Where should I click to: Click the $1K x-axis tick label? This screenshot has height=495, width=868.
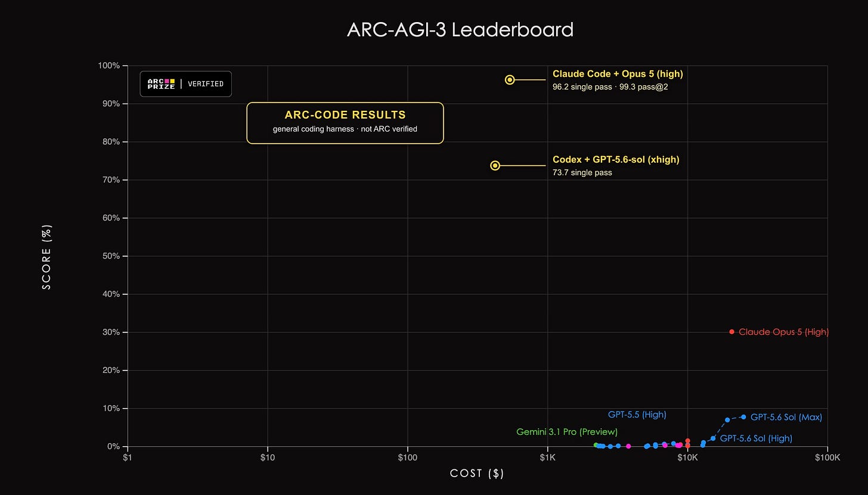(x=547, y=458)
